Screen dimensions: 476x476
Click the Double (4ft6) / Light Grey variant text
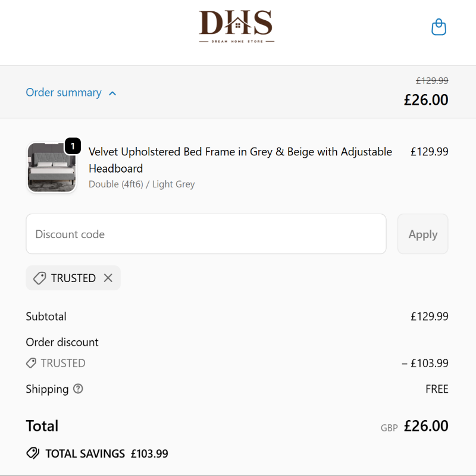pos(142,184)
